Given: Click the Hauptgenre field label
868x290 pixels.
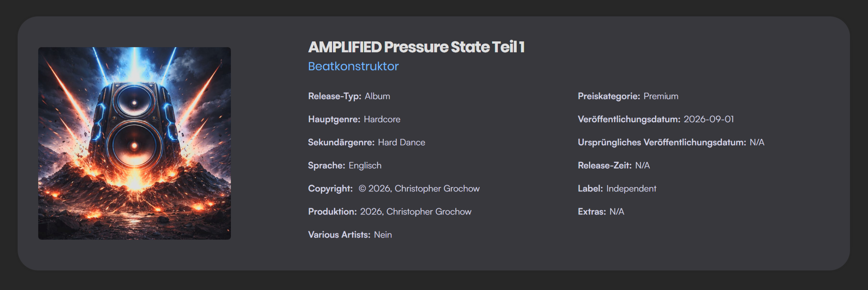Looking at the screenshot, I should click(334, 119).
